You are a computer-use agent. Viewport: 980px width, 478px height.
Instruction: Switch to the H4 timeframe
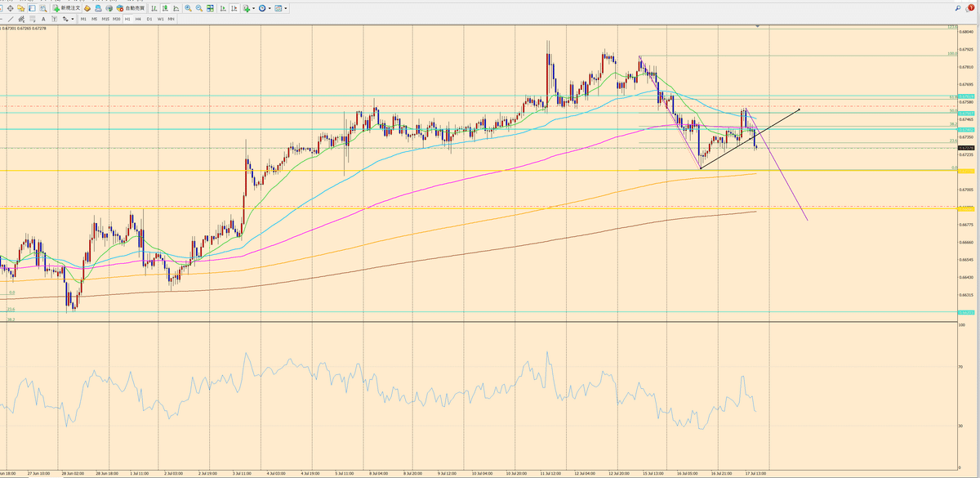pyautogui.click(x=139, y=18)
